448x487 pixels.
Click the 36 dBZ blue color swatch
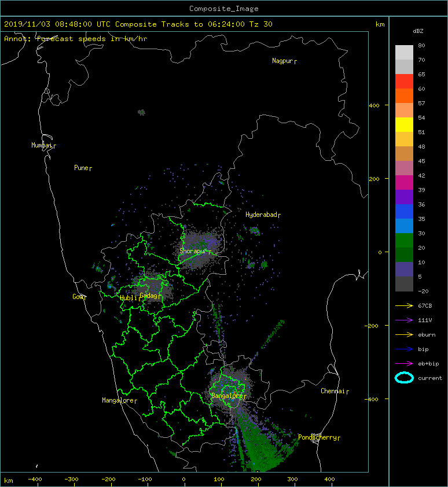404,211
